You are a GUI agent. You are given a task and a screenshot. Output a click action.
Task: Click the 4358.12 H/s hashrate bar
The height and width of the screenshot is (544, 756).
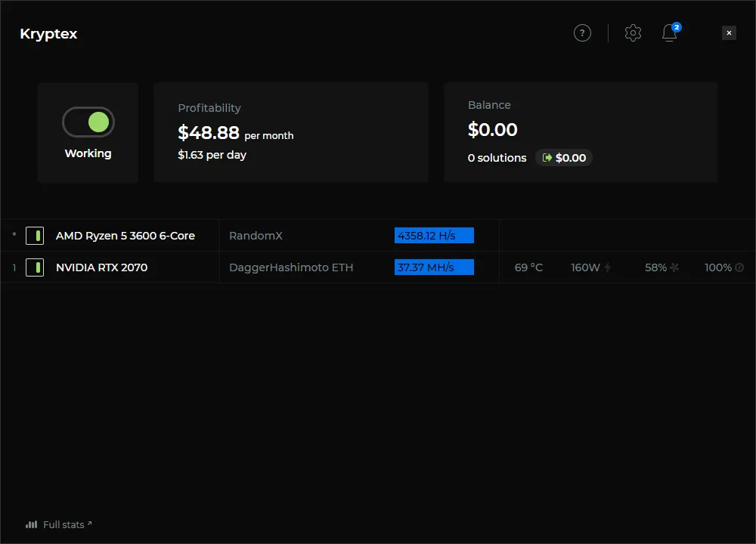pos(434,235)
